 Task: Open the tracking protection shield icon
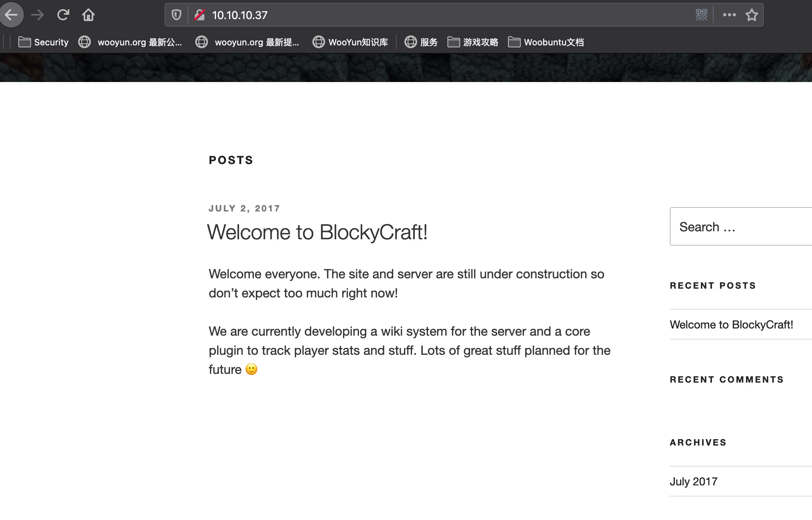coord(176,15)
